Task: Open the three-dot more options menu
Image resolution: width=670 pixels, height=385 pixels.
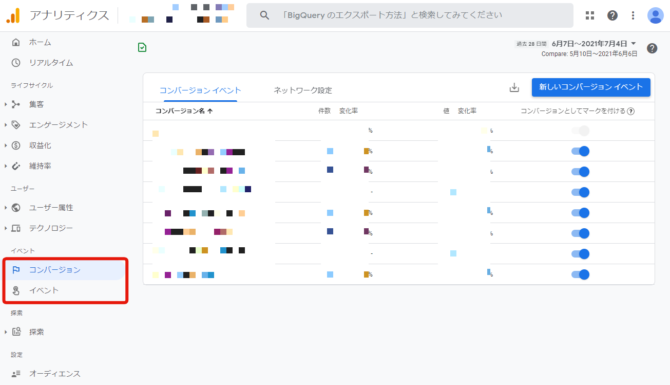Action: (x=633, y=15)
